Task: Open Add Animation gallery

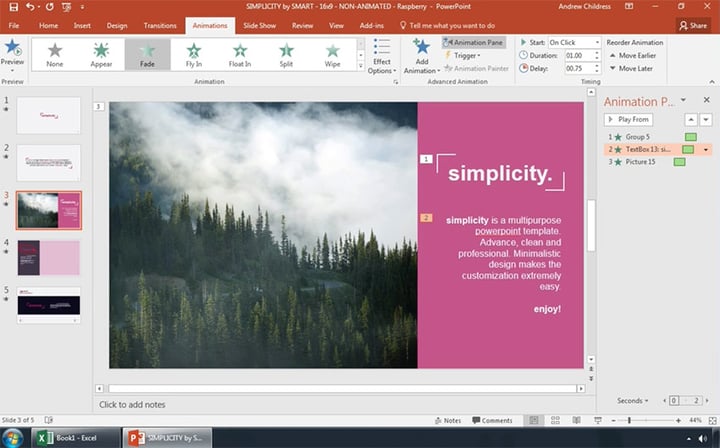Action: point(422,56)
